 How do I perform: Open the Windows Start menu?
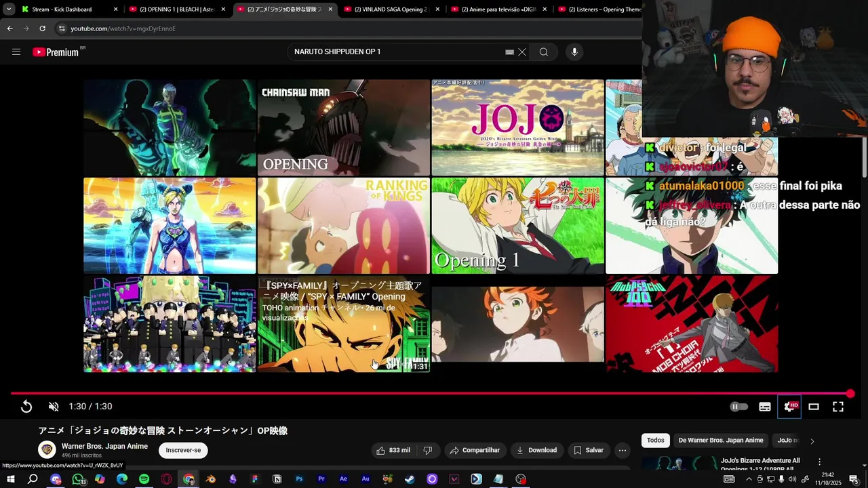(x=11, y=479)
